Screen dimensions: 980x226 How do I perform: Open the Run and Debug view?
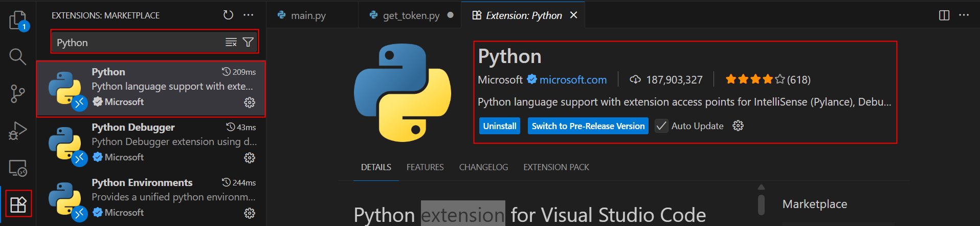[x=18, y=131]
